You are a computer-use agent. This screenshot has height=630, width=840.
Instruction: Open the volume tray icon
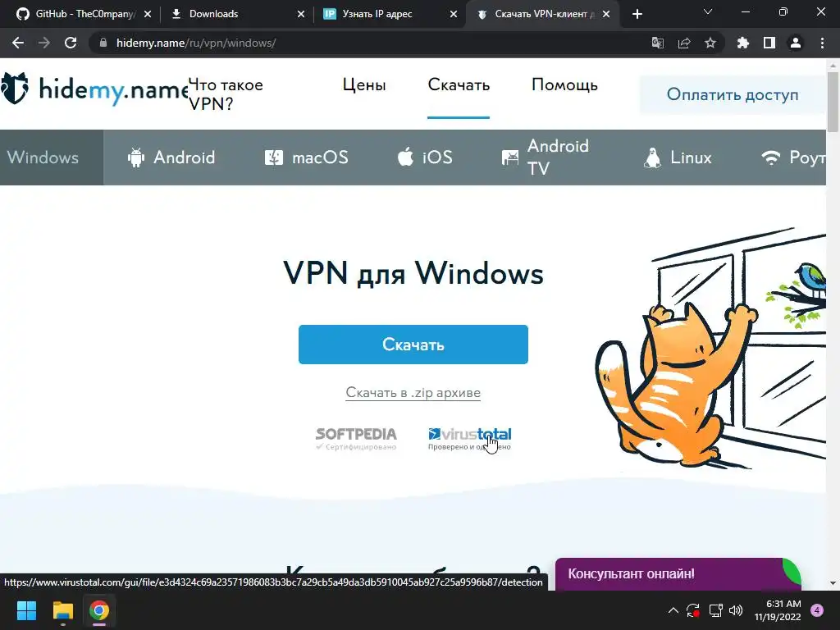[736, 610]
